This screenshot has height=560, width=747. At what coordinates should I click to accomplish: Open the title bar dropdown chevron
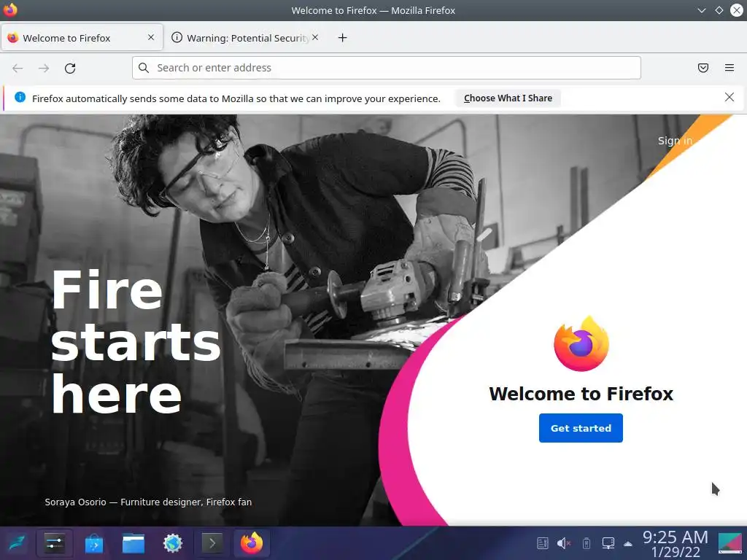701,10
